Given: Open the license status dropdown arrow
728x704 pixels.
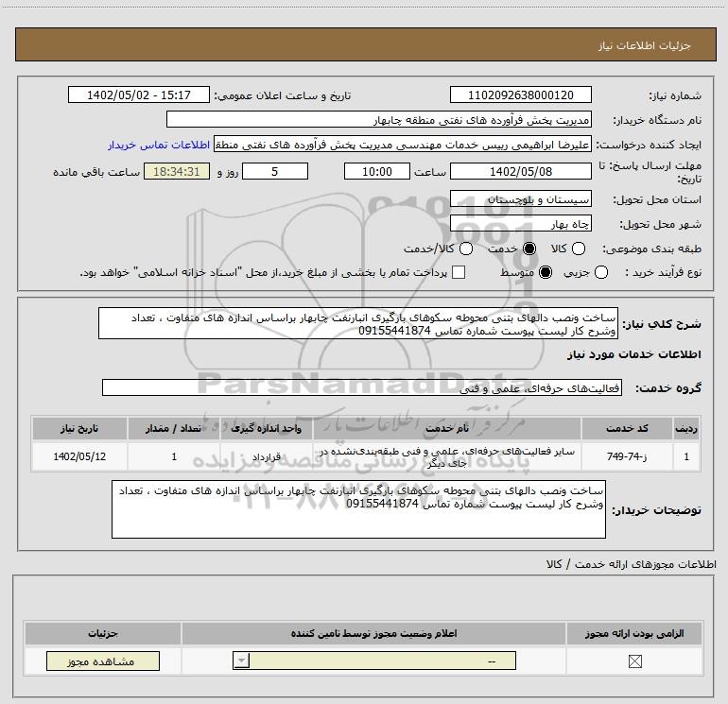Looking at the screenshot, I should (241, 661).
